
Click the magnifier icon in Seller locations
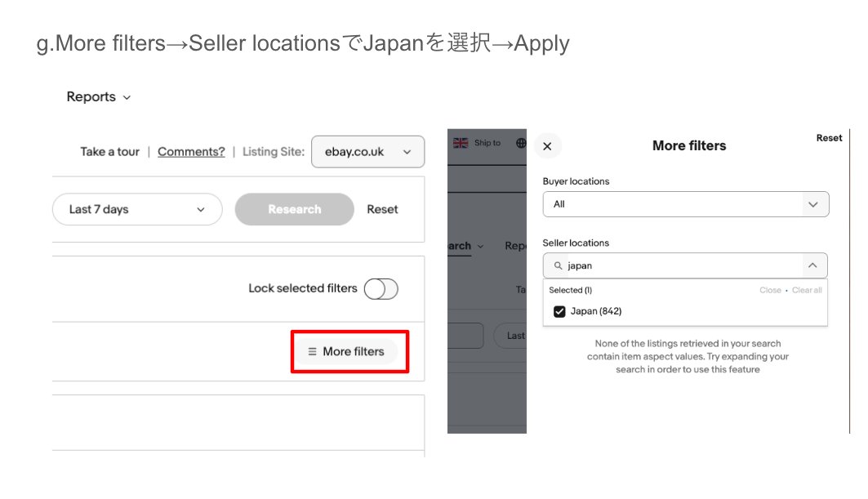pyautogui.click(x=559, y=265)
